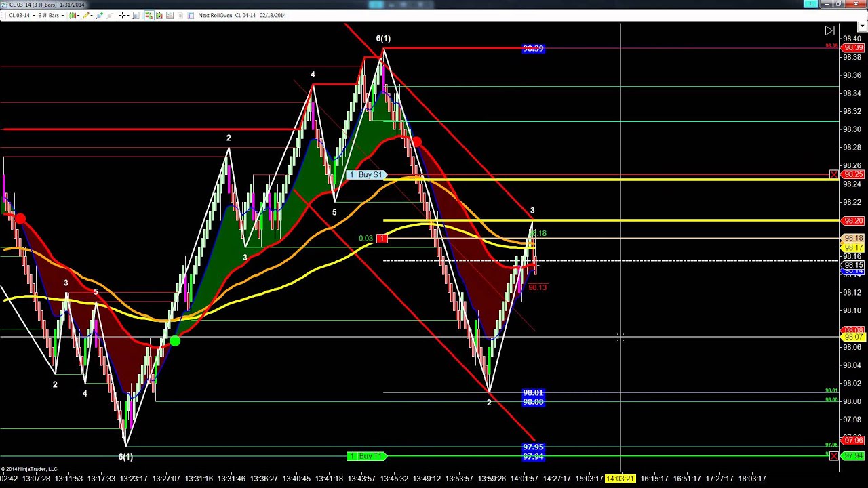The image size is (868, 488).
Task: Click the scroll-to-last-bar arrow icon
Action: [x=830, y=30]
